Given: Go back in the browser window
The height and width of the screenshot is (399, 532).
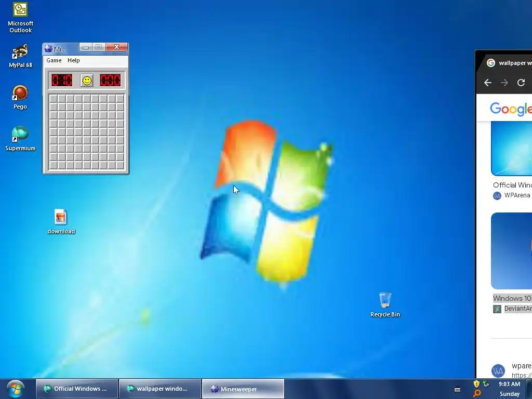Looking at the screenshot, I should (x=488, y=83).
